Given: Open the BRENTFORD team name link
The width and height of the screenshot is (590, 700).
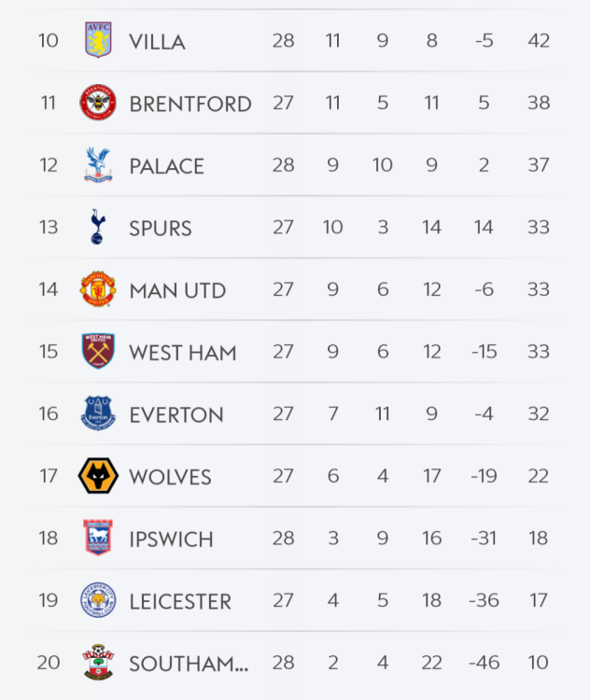Looking at the screenshot, I should (x=190, y=104).
